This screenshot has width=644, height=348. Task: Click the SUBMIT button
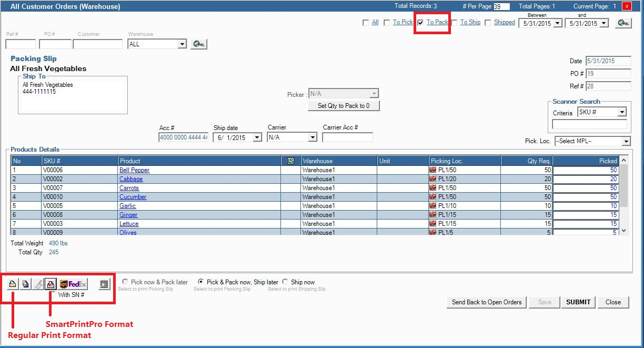click(x=578, y=302)
